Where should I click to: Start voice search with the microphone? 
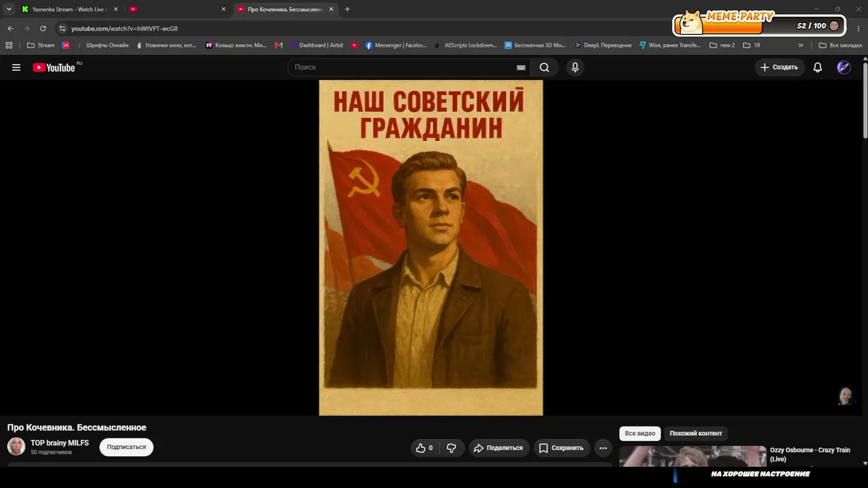click(575, 67)
